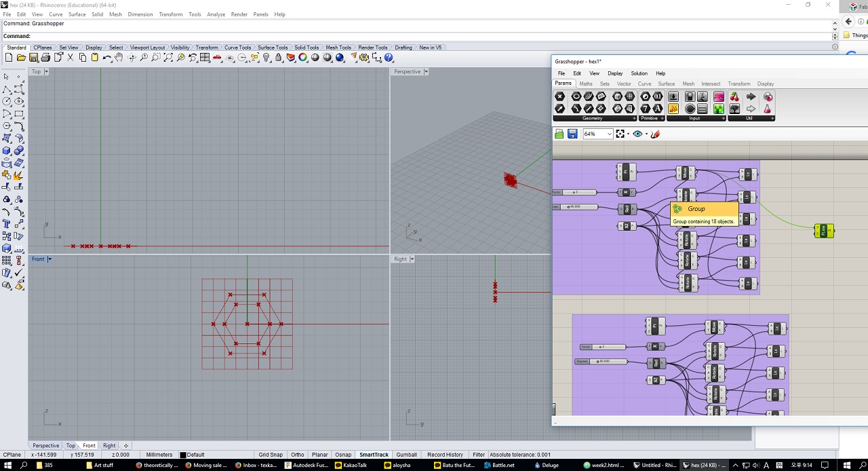Select the Circle geometry parameter icon
Image resolution: width=868 pixels, height=471 pixels.
(576, 96)
